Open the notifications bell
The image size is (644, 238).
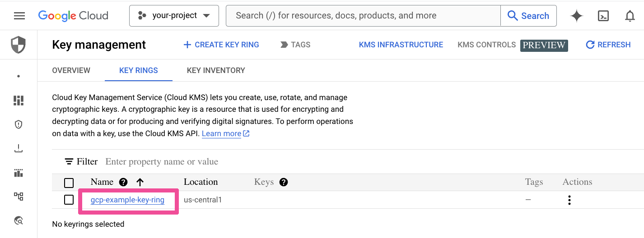point(630,16)
